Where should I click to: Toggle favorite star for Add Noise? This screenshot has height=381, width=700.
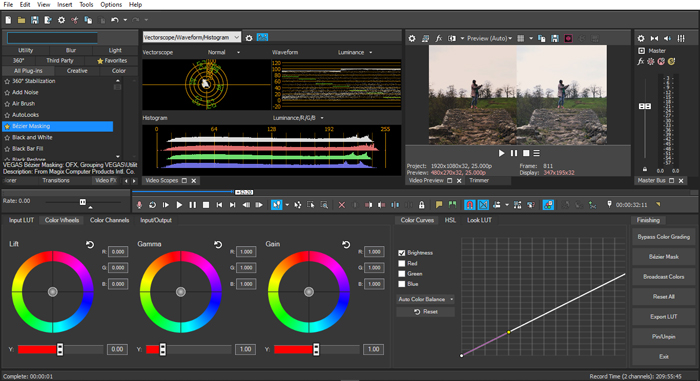(7, 92)
